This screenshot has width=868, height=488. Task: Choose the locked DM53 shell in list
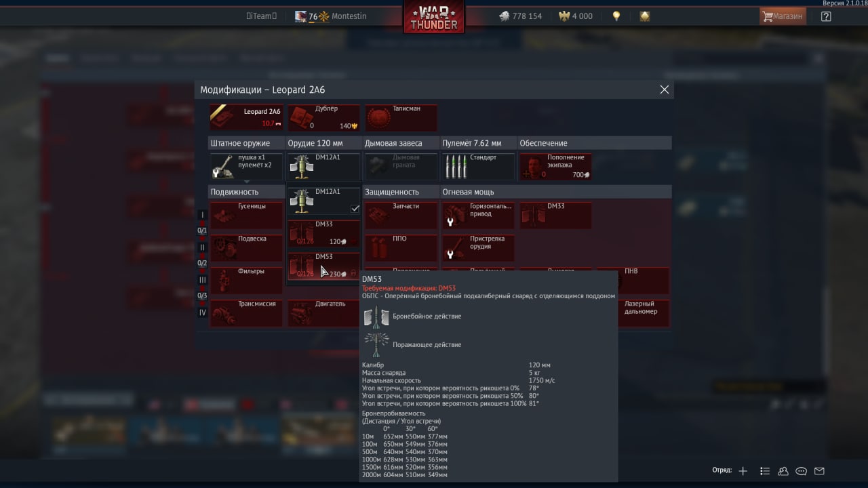[324, 265]
